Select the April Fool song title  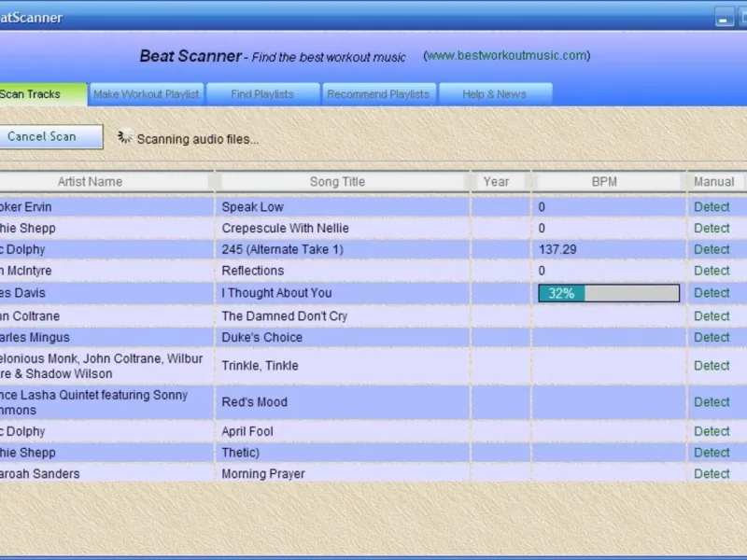tap(247, 431)
